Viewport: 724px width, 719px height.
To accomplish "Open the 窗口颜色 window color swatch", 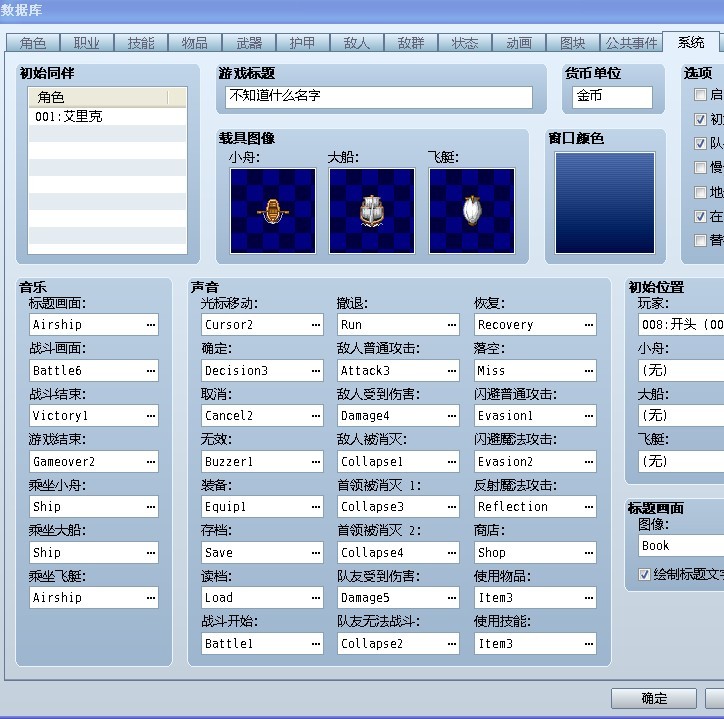I will (x=605, y=203).
